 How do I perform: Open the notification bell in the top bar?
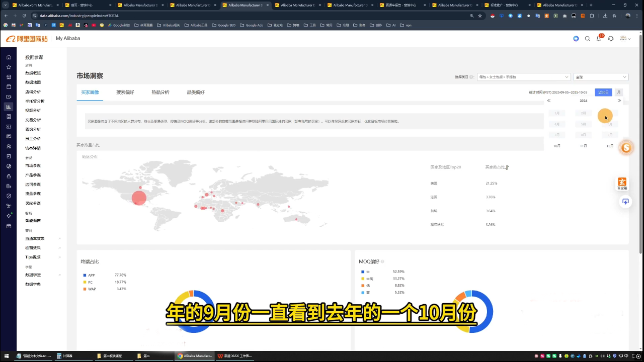coord(599,38)
